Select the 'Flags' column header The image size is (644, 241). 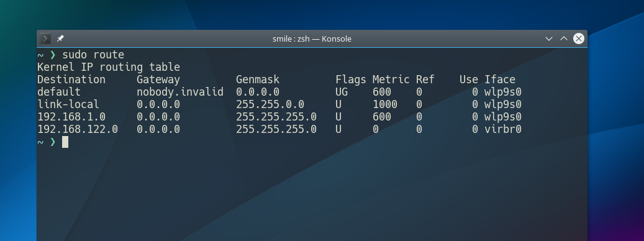point(351,80)
